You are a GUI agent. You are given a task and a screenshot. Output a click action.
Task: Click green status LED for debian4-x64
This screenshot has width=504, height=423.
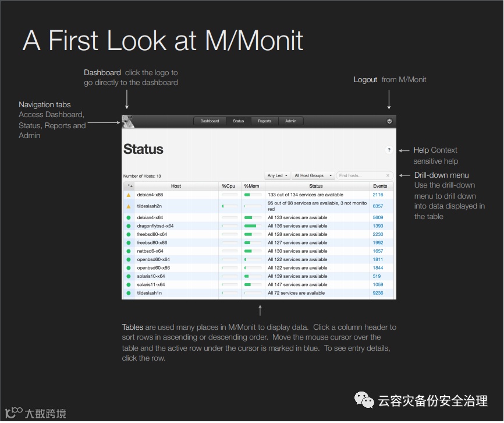129,218
